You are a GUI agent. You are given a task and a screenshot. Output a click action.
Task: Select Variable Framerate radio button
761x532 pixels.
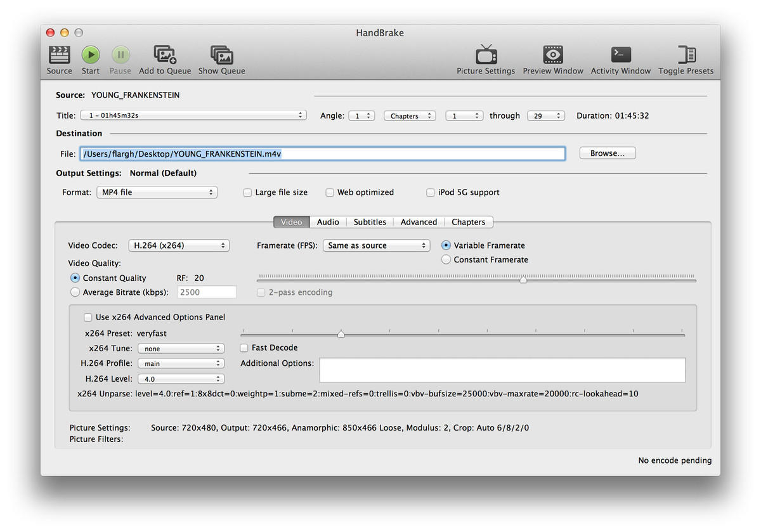[446, 245]
